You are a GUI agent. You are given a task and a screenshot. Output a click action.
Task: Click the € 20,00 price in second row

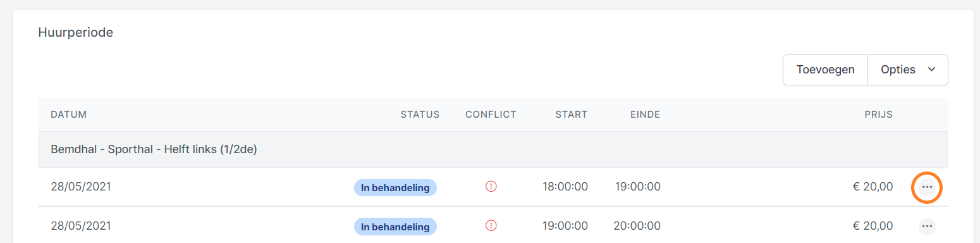point(873,225)
